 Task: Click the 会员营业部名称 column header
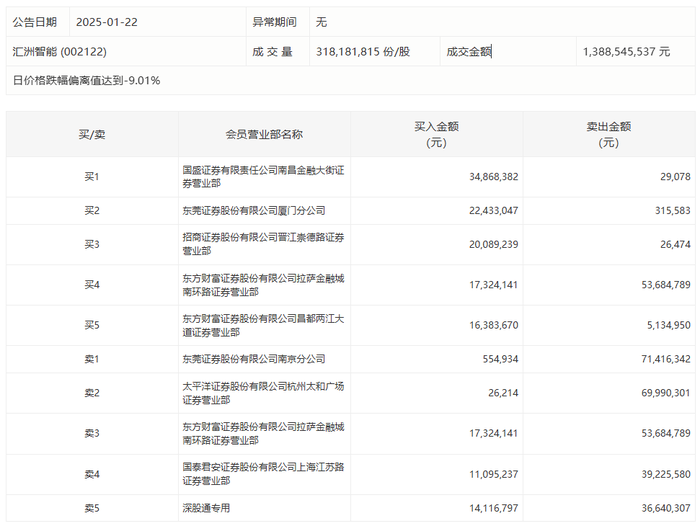pos(264,134)
